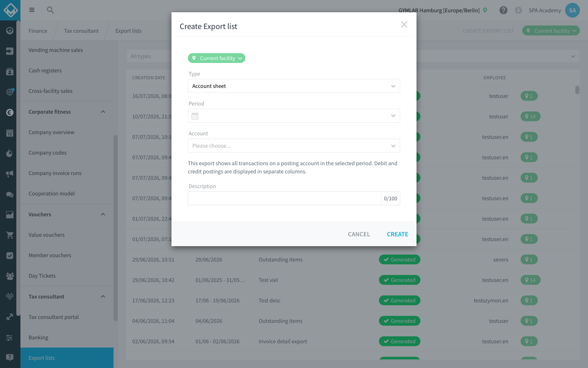The width and height of the screenshot is (588, 368).
Task: Open Member vouchers menu item
Action: coord(67,255)
